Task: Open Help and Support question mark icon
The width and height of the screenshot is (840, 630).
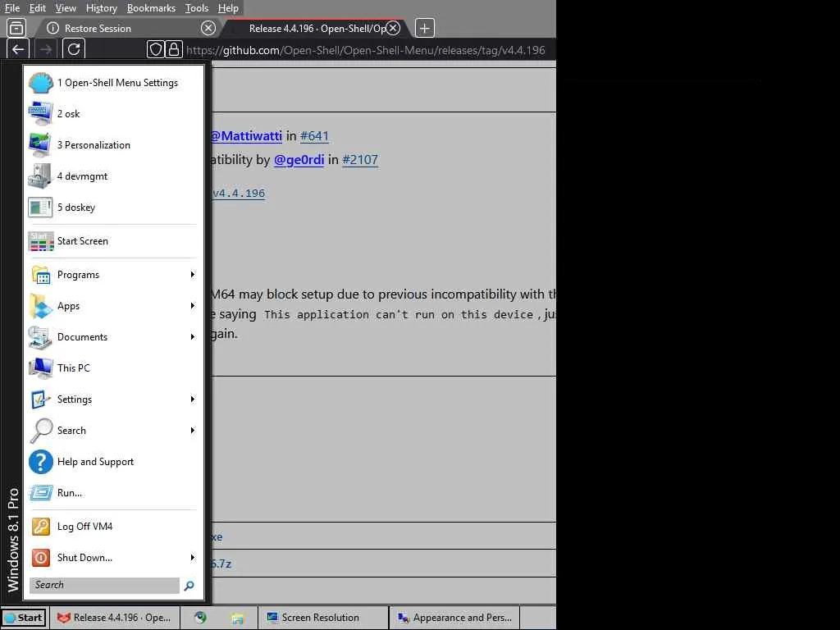Action: [41, 462]
